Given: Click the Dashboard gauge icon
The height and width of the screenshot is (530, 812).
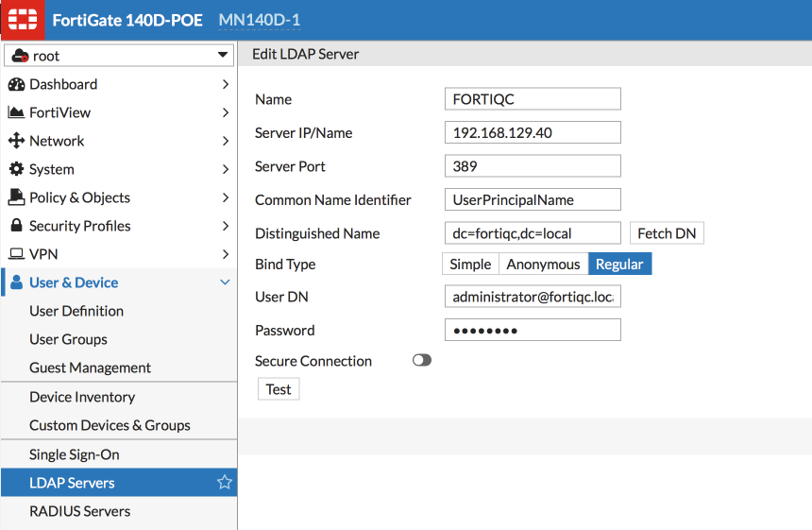Looking at the screenshot, I should tap(17, 84).
